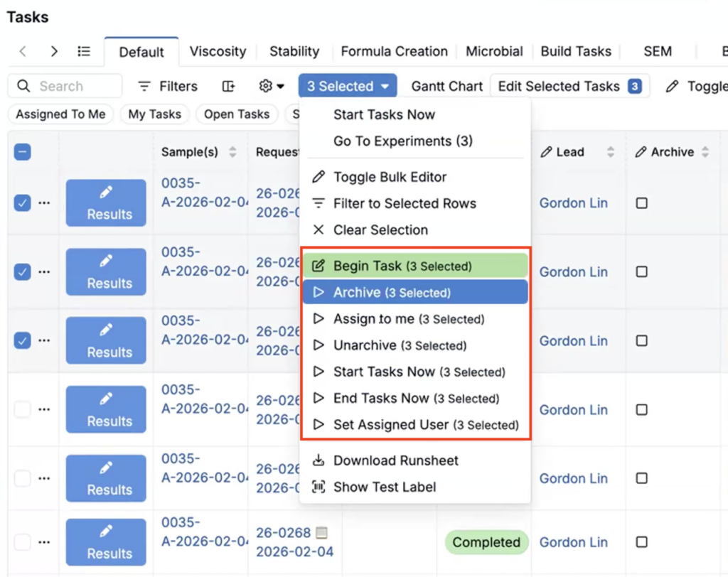Uncheck the first row selection checkbox
Viewport: 728px width, 577px height.
coord(22,203)
